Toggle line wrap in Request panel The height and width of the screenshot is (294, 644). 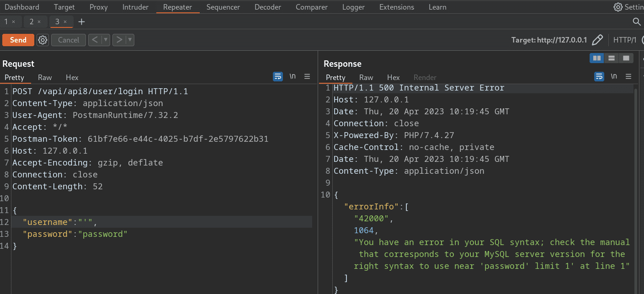pyautogui.click(x=278, y=76)
